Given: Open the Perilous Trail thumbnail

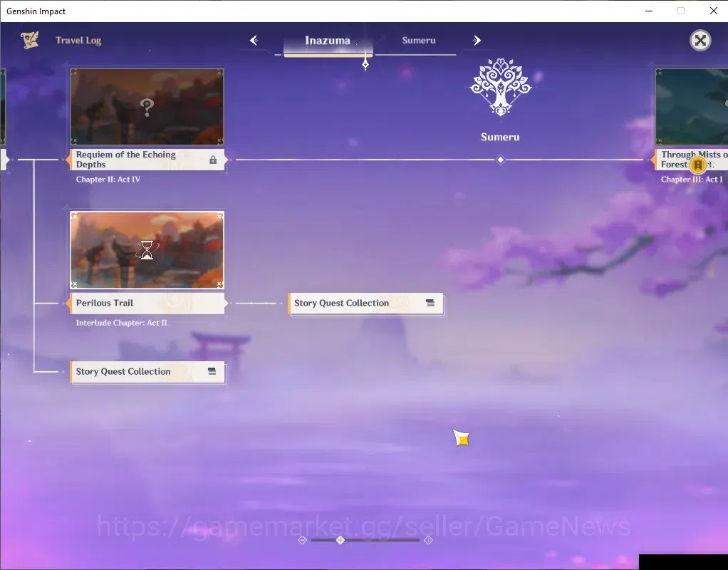Looking at the screenshot, I should click(147, 250).
